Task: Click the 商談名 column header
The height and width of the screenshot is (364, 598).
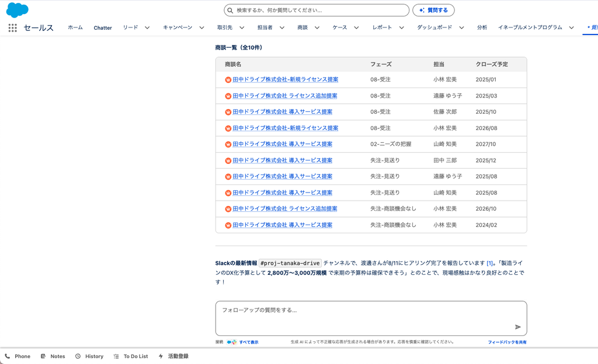Action: tap(232, 64)
